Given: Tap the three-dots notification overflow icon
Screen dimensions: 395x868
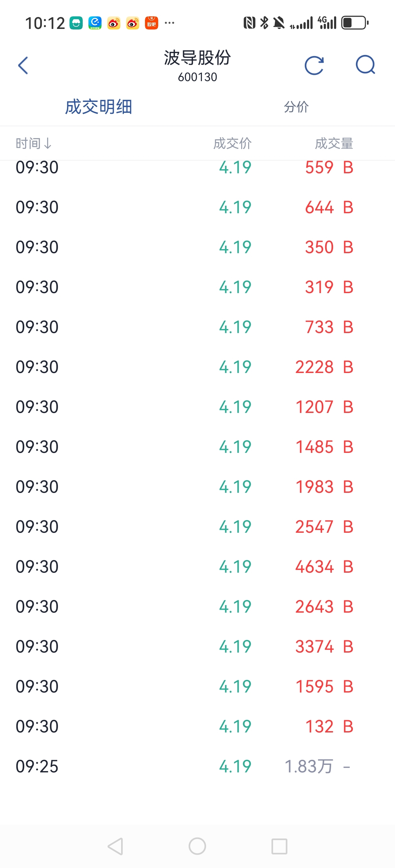Looking at the screenshot, I should 169,23.
